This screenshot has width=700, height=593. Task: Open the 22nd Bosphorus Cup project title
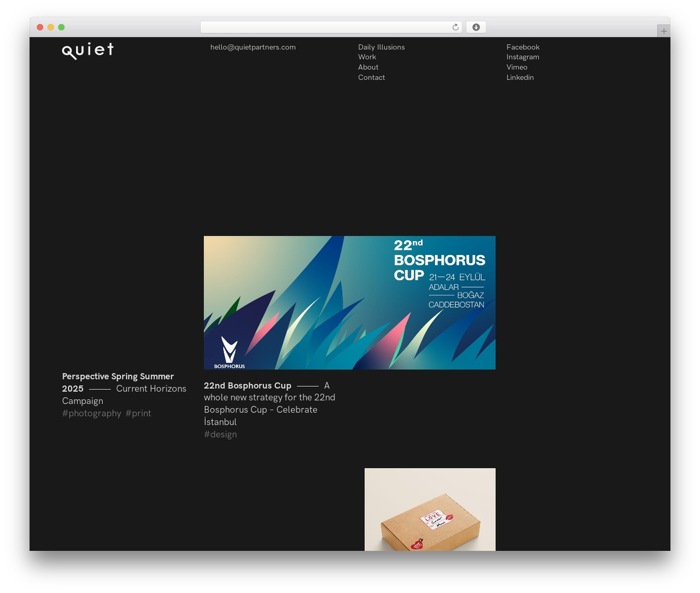247,386
